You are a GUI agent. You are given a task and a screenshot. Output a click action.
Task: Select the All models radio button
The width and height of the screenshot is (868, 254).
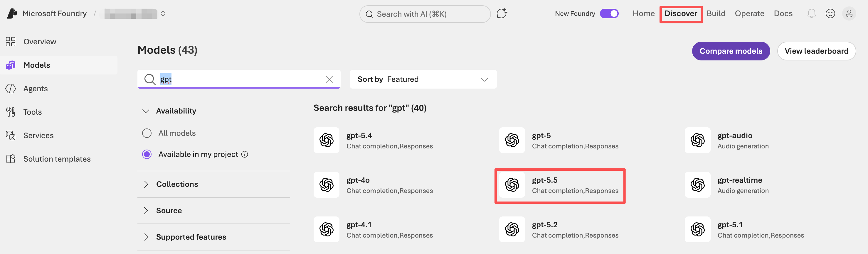147,133
